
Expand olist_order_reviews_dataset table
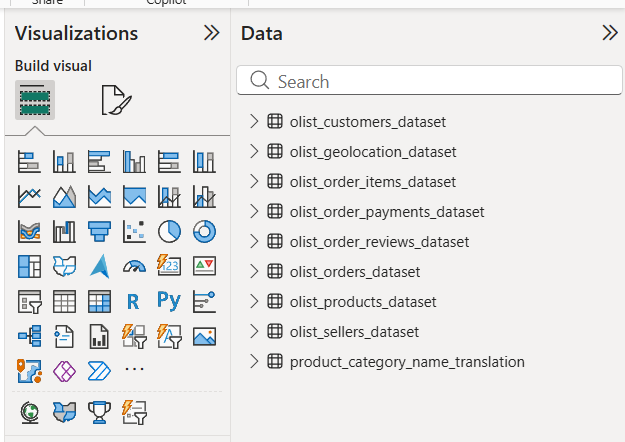click(254, 242)
